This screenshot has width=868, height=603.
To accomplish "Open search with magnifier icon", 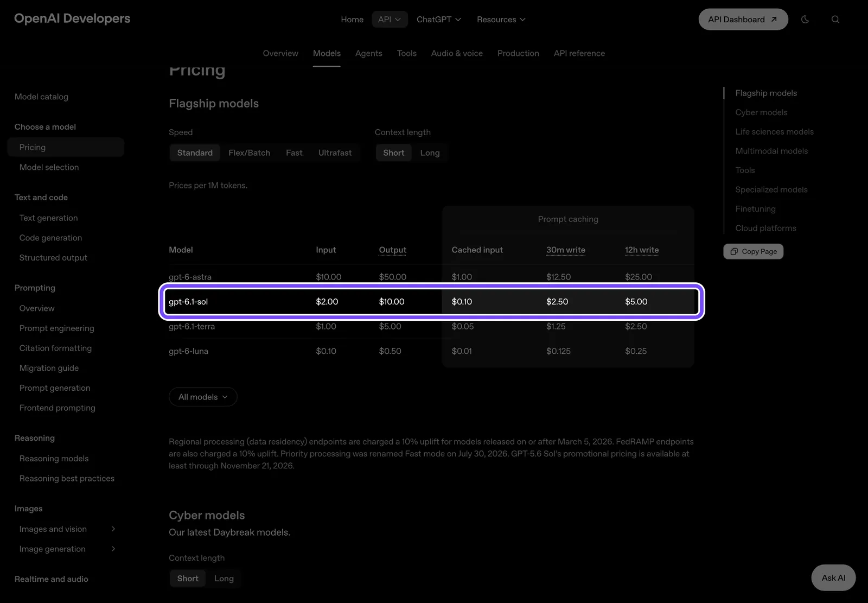I will (835, 20).
